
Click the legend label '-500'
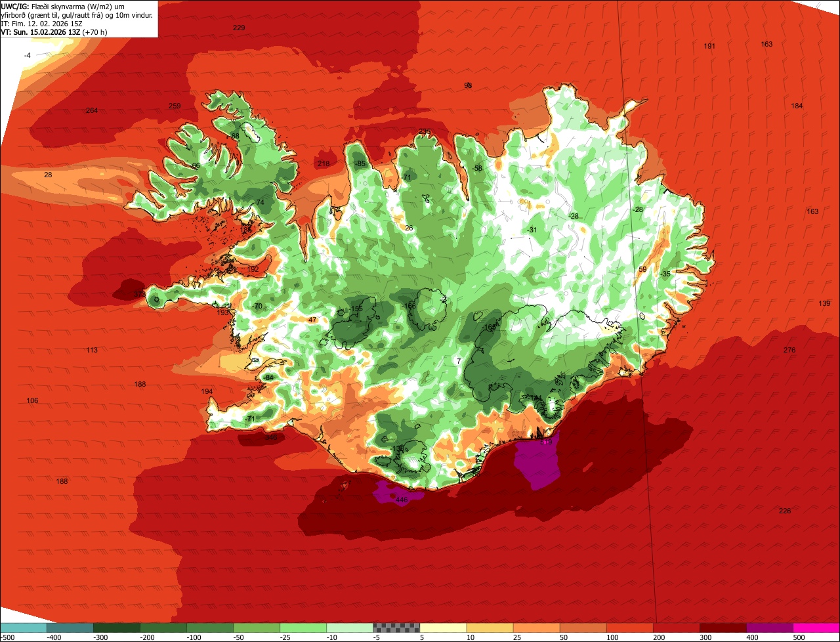(8, 637)
